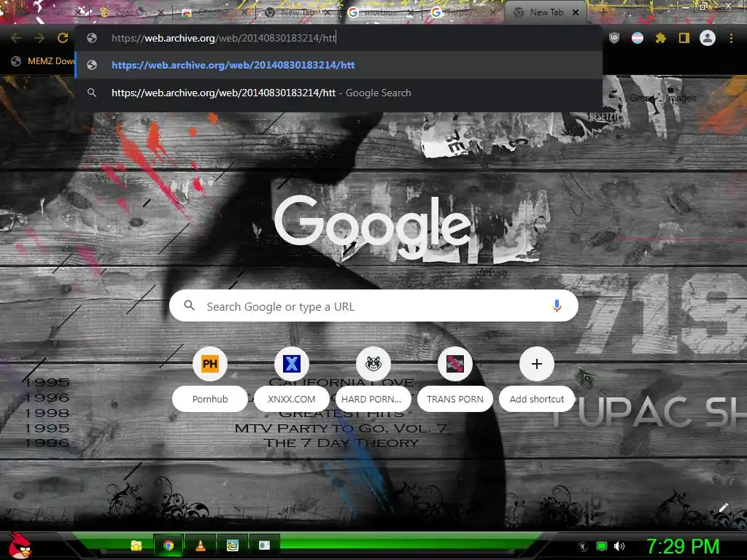The width and height of the screenshot is (747, 560).
Task: Open a new tab with plus
Action: 603,12
